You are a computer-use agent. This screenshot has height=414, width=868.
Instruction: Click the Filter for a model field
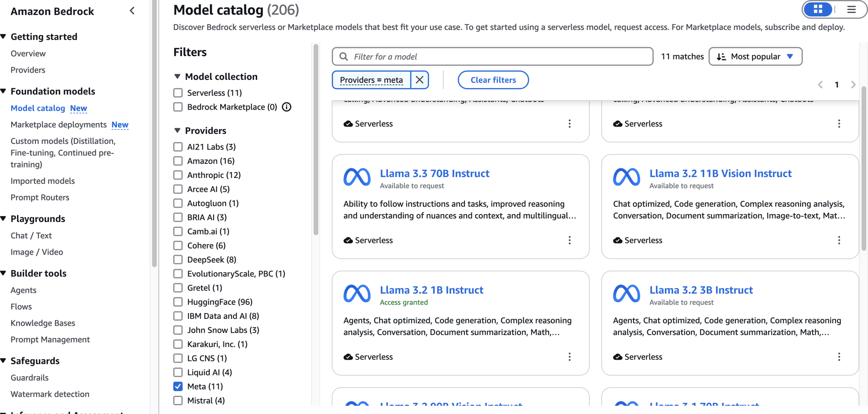pyautogui.click(x=493, y=56)
